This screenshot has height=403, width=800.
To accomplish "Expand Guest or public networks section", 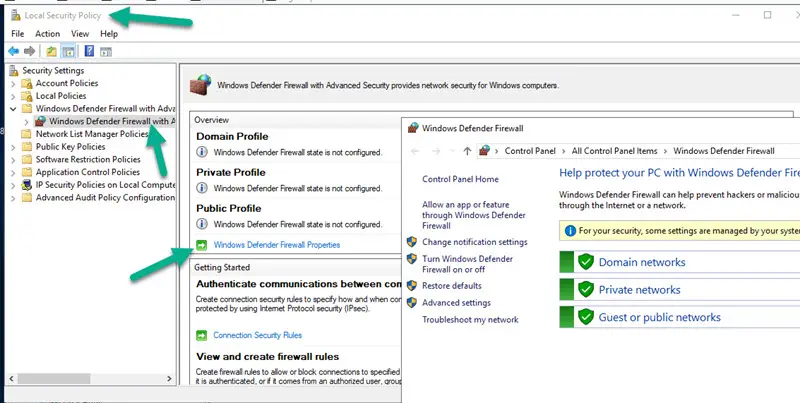I will [680, 317].
